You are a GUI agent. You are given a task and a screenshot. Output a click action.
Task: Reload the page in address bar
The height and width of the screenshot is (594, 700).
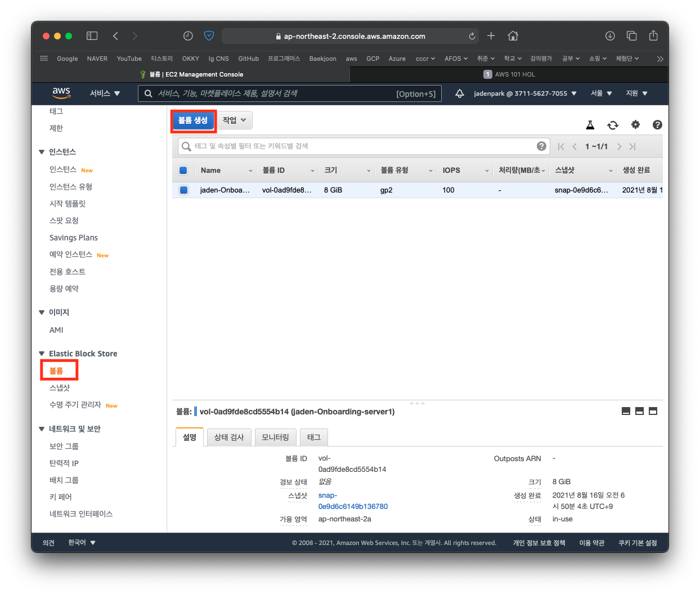472,36
